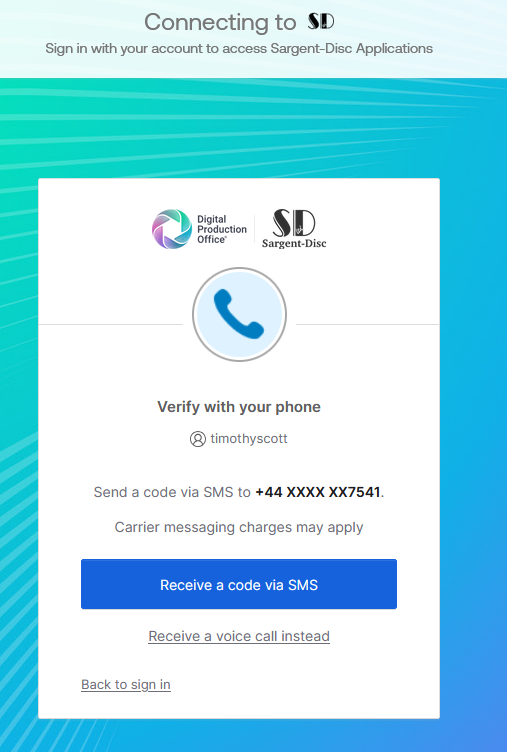Click the Send a code via SMS to text

click(x=172, y=492)
